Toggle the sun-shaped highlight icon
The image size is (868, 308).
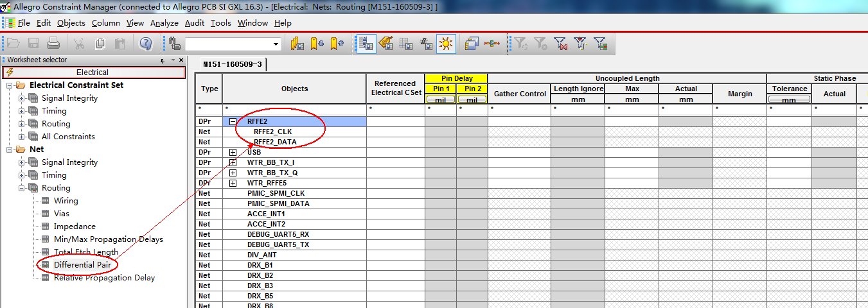pos(445,44)
